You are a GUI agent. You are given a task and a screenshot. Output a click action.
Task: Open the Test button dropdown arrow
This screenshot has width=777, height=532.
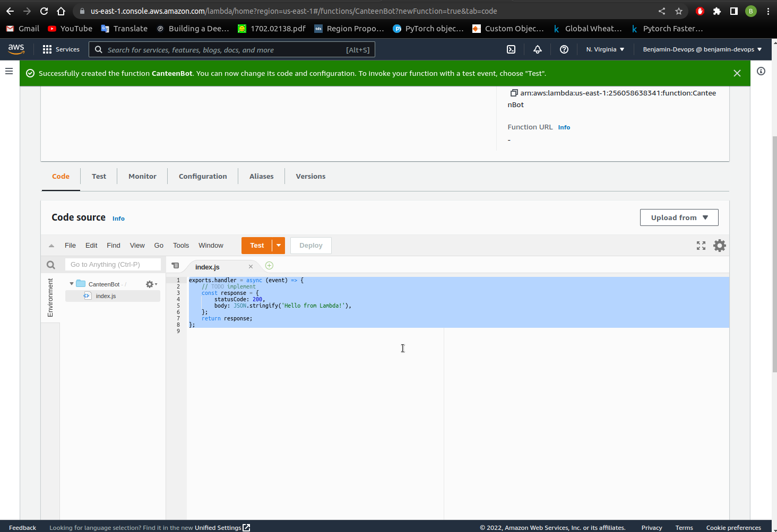click(x=279, y=246)
